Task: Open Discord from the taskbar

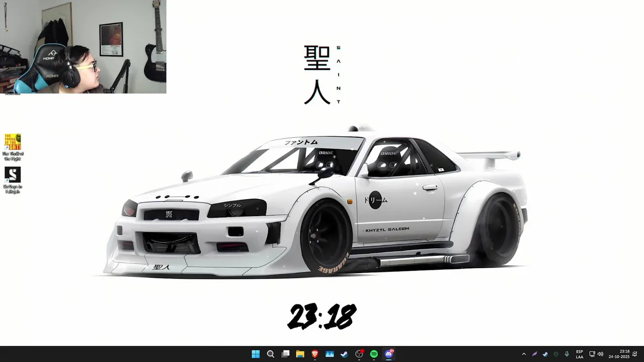Action: point(389,354)
